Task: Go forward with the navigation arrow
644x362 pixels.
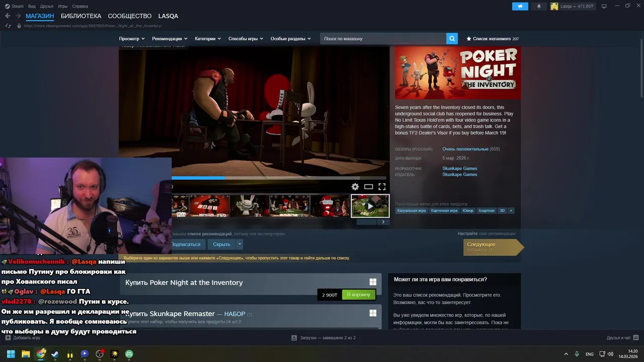Action: (x=18, y=16)
